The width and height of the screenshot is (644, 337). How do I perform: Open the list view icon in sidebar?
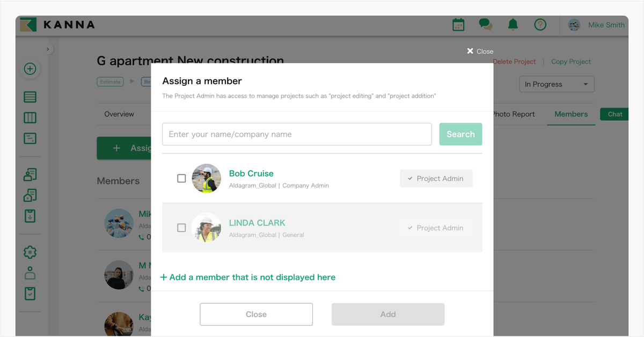click(x=30, y=97)
